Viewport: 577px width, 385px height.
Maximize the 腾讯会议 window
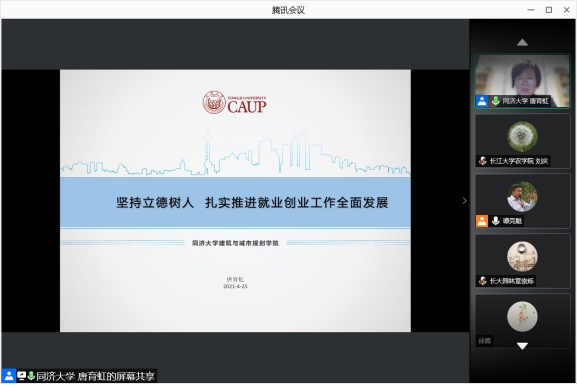pos(549,10)
